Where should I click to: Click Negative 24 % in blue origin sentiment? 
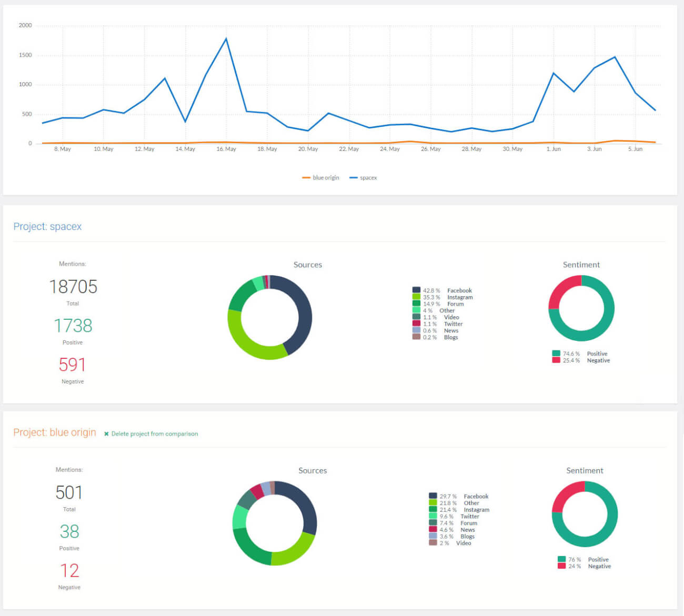click(585, 566)
